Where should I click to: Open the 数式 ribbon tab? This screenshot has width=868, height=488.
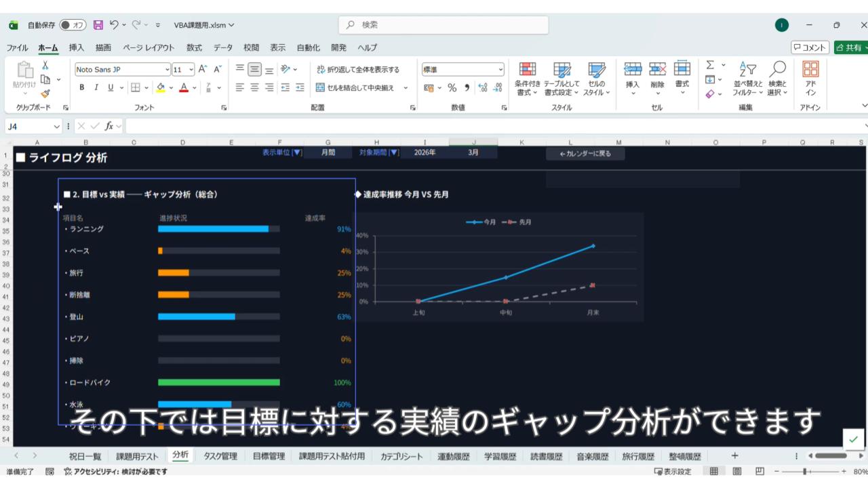coord(194,47)
